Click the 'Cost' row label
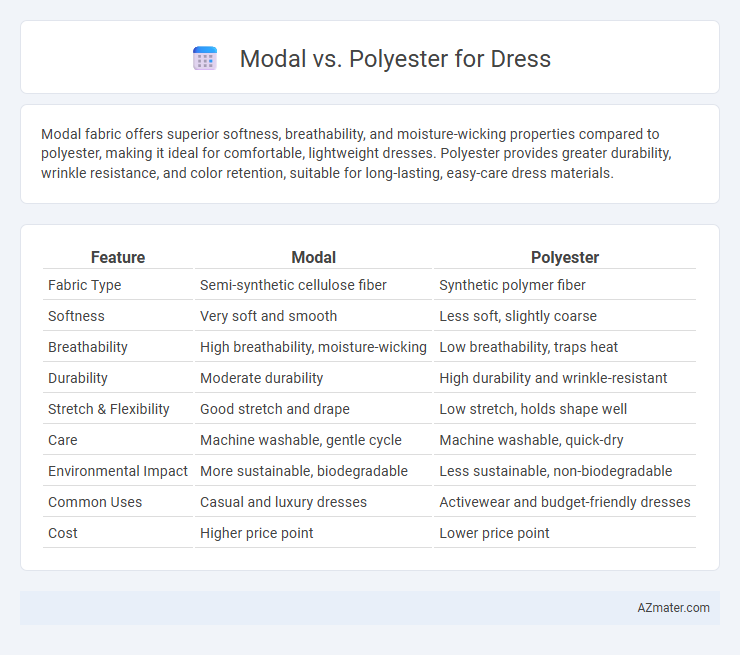 62,533
